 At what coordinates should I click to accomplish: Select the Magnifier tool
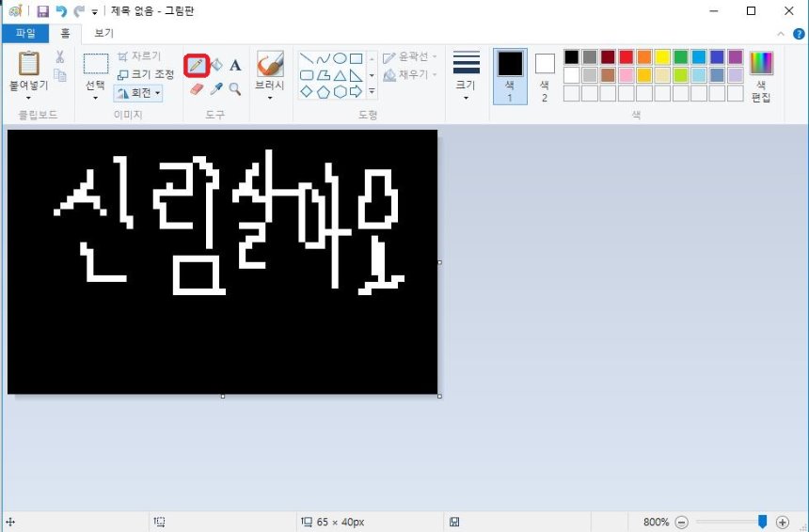pyautogui.click(x=235, y=89)
